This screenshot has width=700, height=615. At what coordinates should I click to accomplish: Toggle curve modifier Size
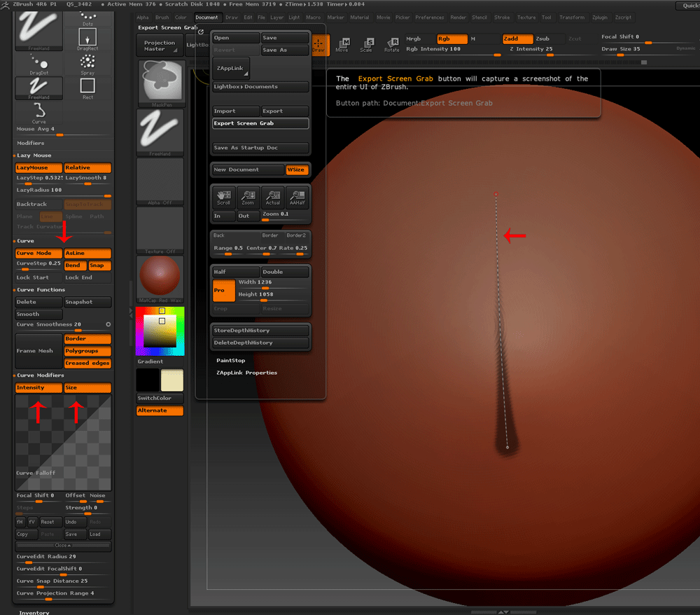pyautogui.click(x=87, y=387)
